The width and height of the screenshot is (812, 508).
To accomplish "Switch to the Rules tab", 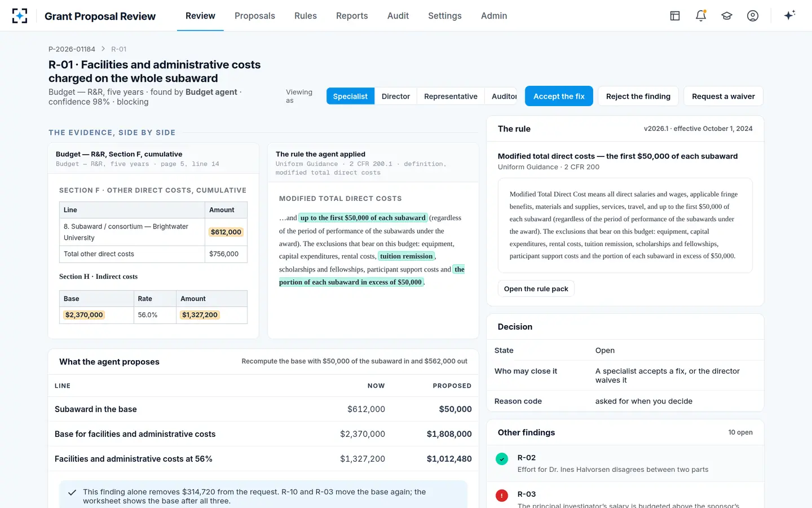I will coord(306,16).
